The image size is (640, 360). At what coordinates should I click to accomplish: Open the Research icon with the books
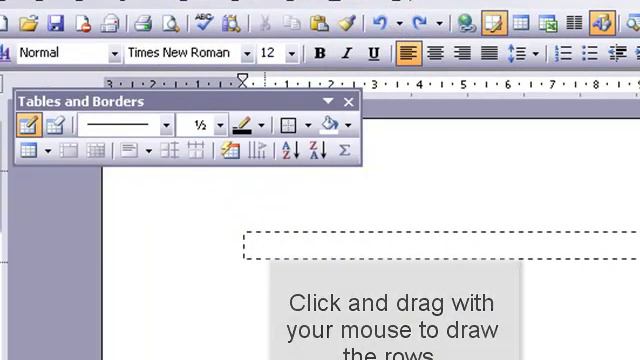point(231,23)
